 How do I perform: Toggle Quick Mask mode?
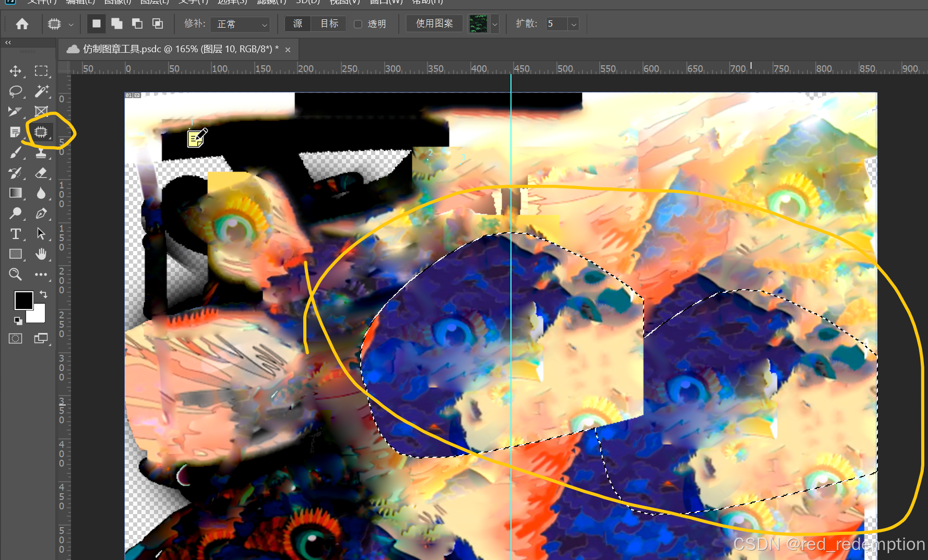pyautogui.click(x=15, y=339)
